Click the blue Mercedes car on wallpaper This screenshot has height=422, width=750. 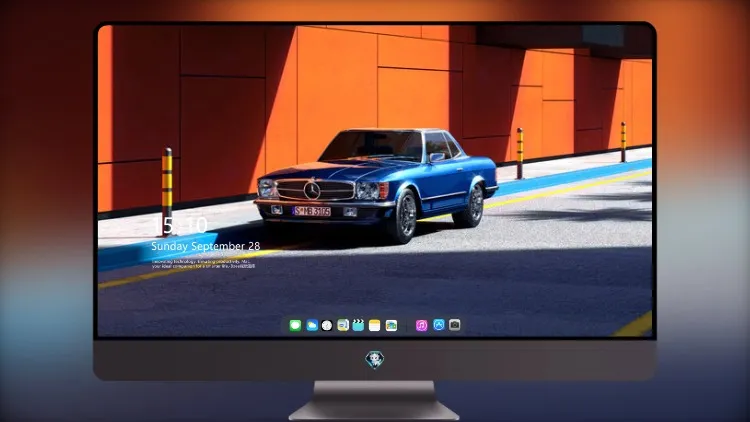tap(376, 183)
